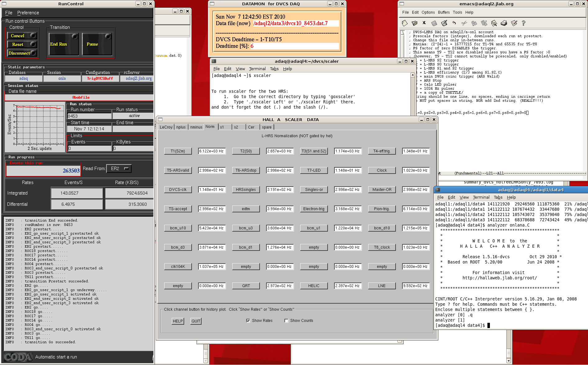Click the terminal icon in the adaq4 dvcs/scaler title bar
588x365 pixels.
[x=214, y=61]
